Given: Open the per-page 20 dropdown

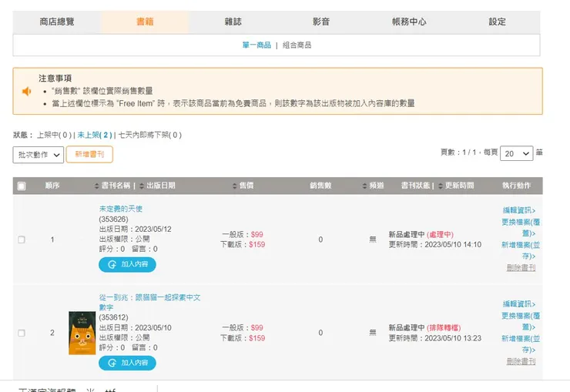Looking at the screenshot, I should 517,154.
